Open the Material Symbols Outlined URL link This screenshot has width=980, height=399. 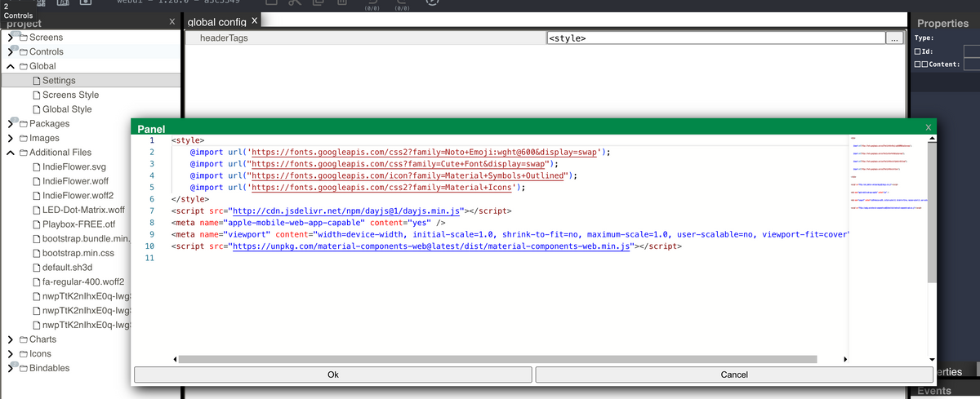(408, 175)
